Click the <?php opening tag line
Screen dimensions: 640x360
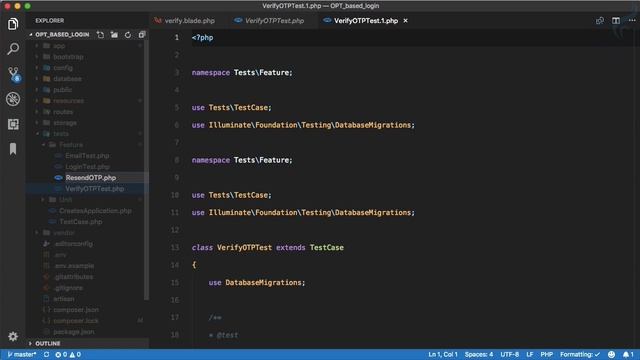(202, 38)
